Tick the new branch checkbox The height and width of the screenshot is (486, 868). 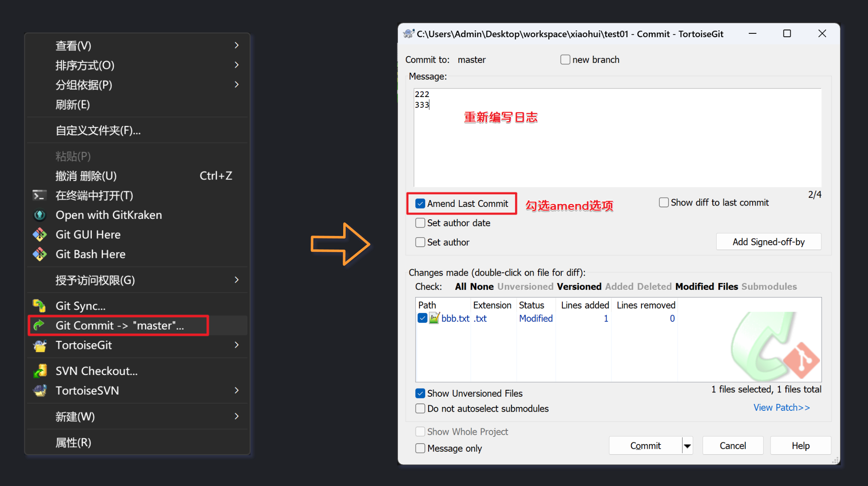tap(565, 59)
